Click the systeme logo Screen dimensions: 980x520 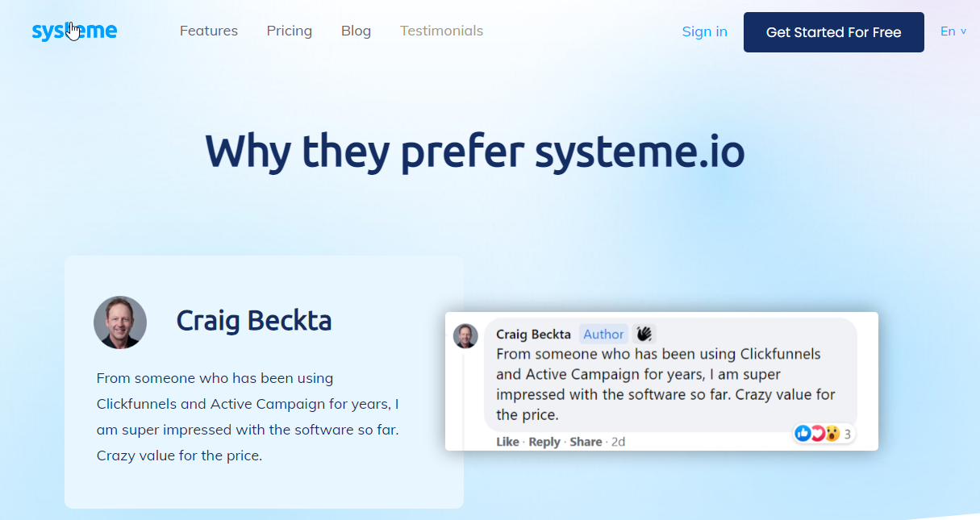click(74, 31)
